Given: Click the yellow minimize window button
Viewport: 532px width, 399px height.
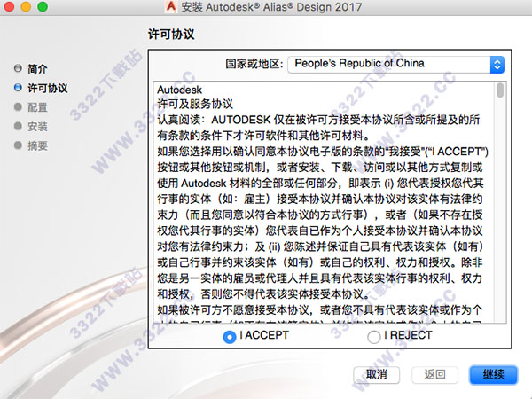Looking at the screenshot, I should (x=26, y=6).
